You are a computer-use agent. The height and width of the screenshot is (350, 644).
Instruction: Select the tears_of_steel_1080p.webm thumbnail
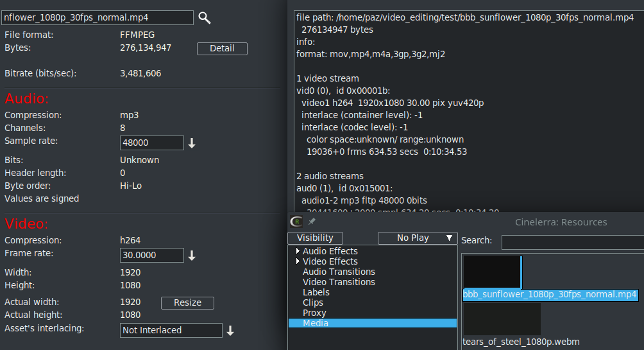pyautogui.click(x=501, y=319)
